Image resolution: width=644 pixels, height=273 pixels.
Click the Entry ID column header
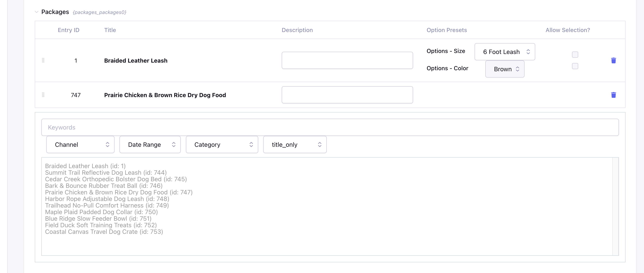[x=68, y=30]
